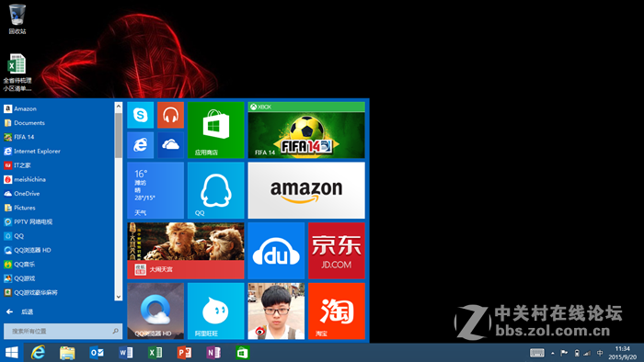Open the 阿里旺旺 tile

pyautogui.click(x=216, y=311)
